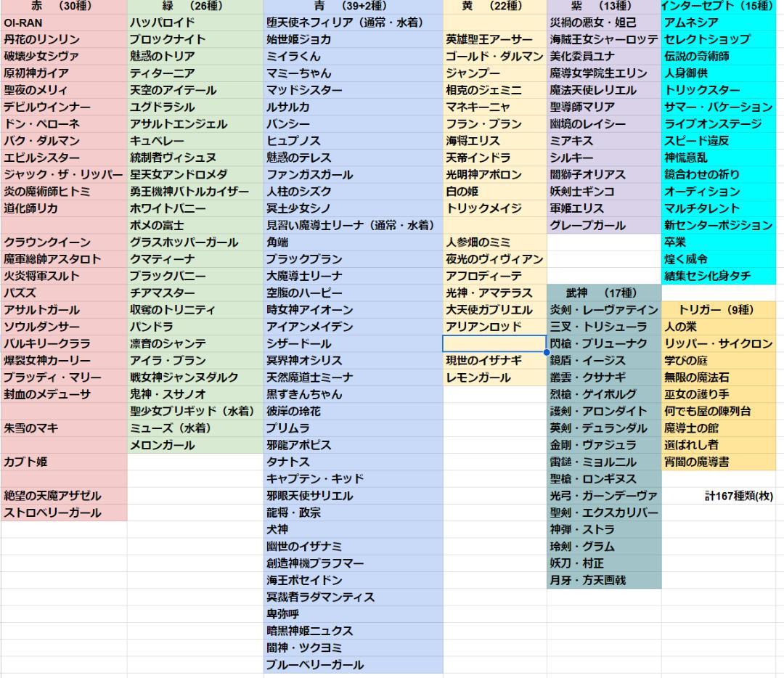784x678 pixels.
Task: Click the 人の業 cell
Action: click(x=682, y=327)
